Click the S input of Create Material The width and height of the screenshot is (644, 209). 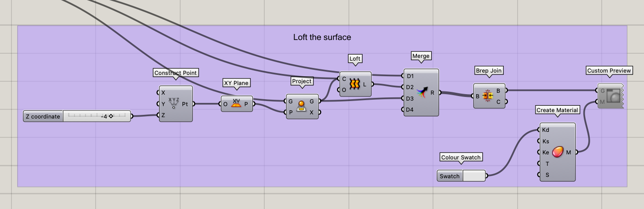(x=547, y=175)
